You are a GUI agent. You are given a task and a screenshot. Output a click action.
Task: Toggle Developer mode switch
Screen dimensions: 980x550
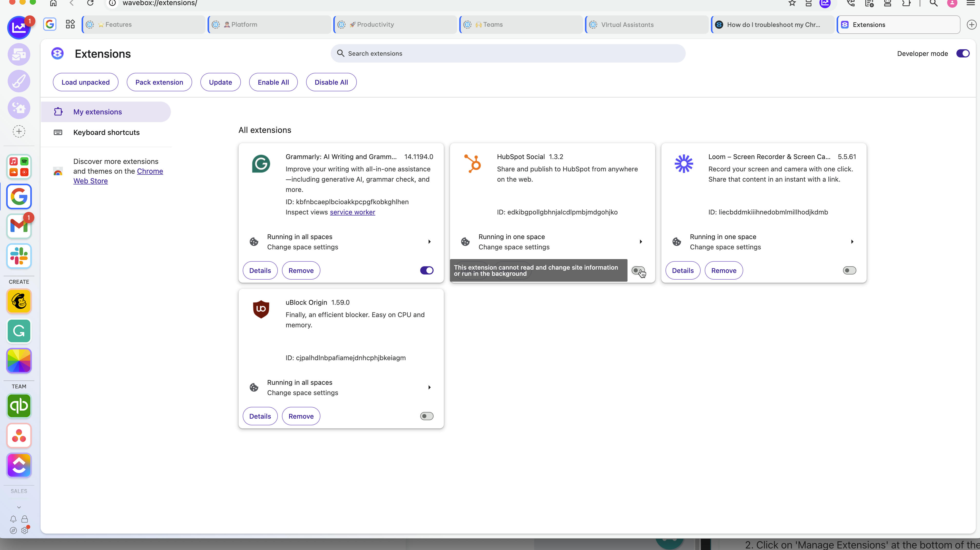point(963,54)
